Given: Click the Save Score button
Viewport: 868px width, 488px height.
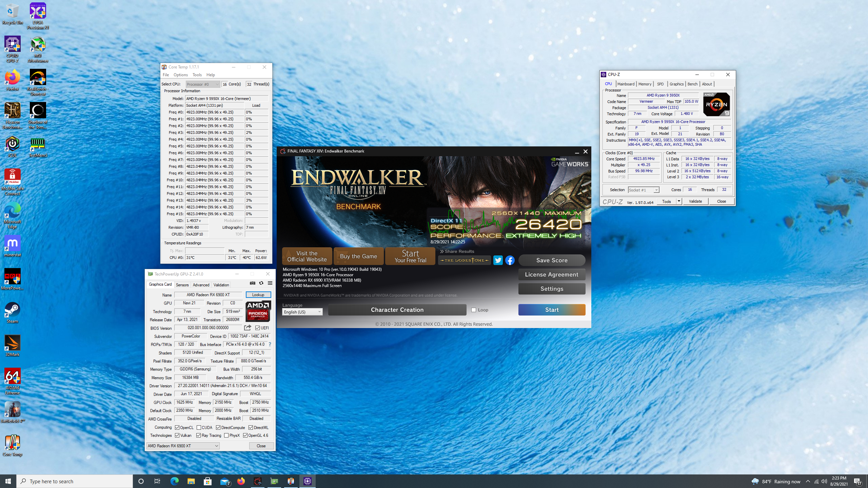Looking at the screenshot, I should click(552, 260).
